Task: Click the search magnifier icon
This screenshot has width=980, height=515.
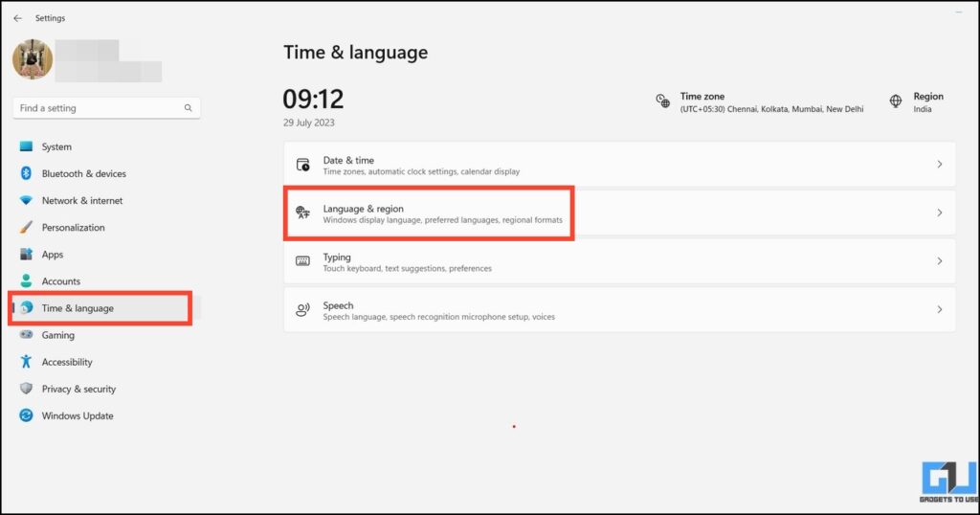Action: tap(188, 108)
